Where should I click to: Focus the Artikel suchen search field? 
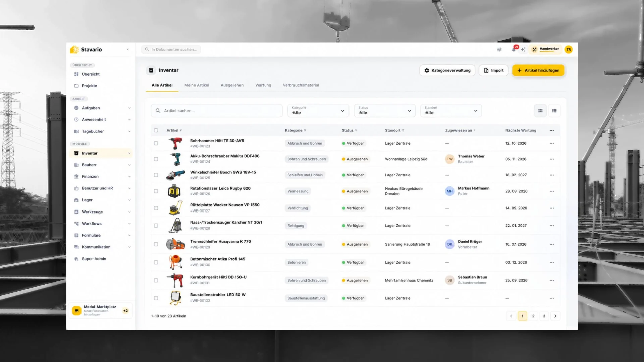pyautogui.click(x=217, y=111)
